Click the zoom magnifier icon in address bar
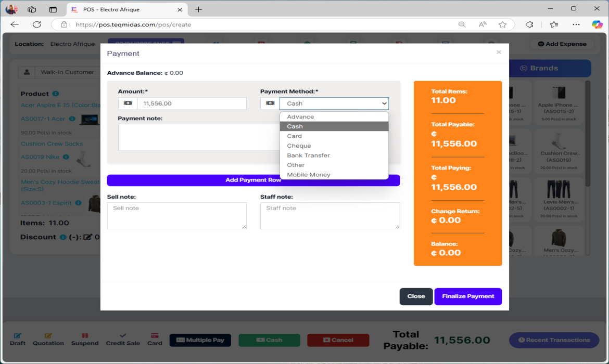 pyautogui.click(x=462, y=24)
